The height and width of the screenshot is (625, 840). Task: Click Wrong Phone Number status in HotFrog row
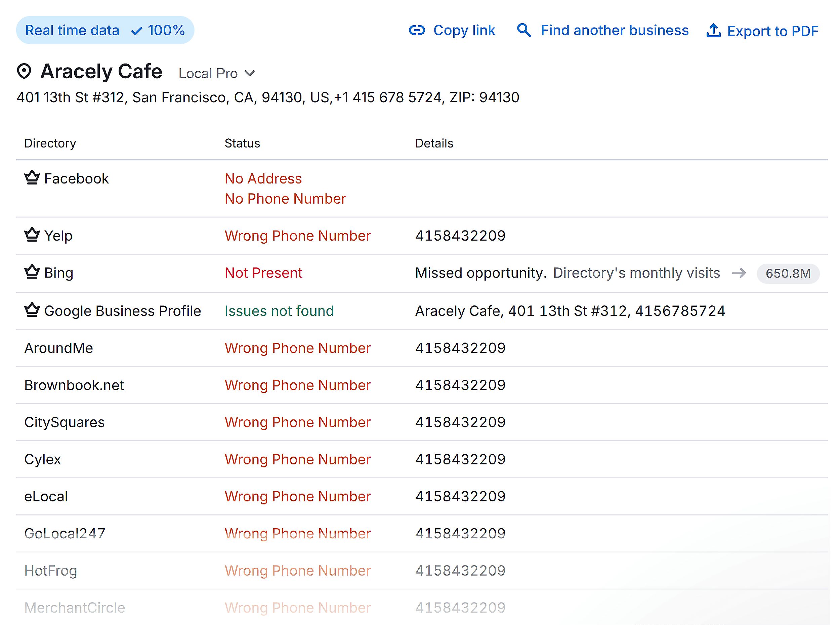pos(298,571)
